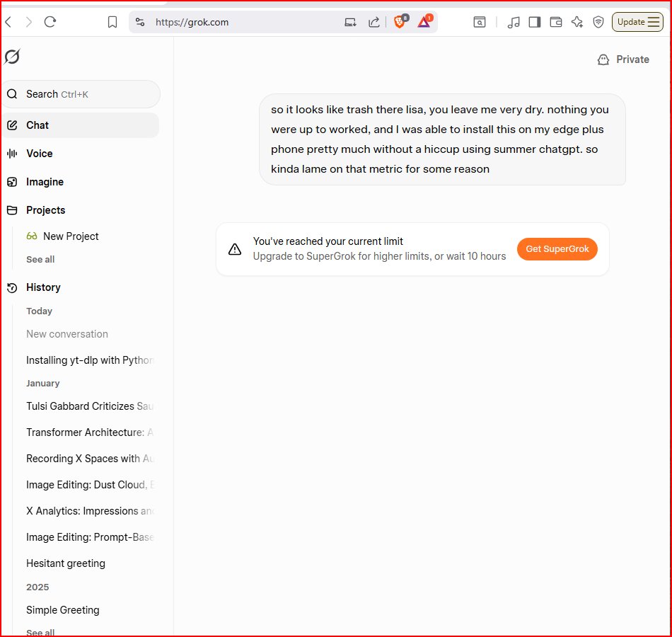Open the media playlist music-note icon

[514, 23]
